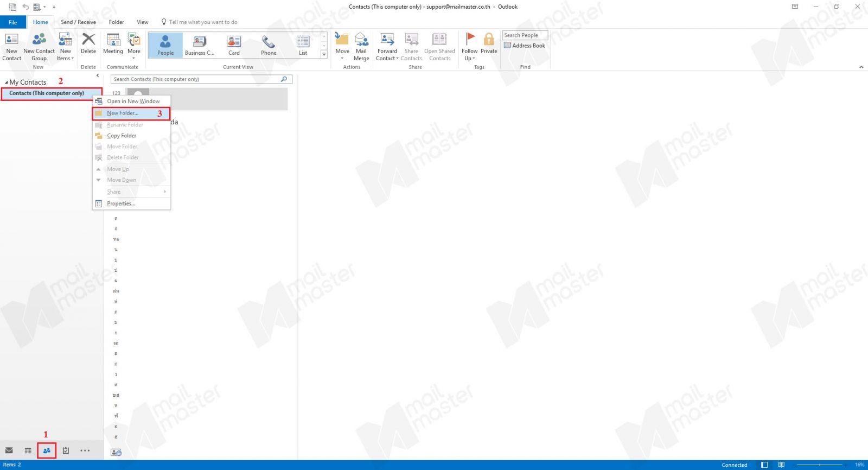This screenshot has height=470, width=868.
Task: Mark contact as Private
Action: point(489,44)
